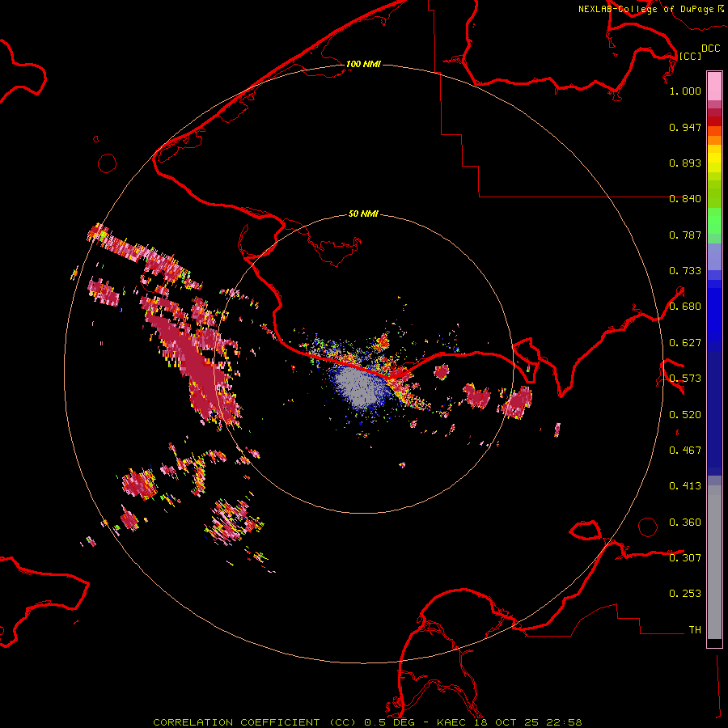Screen dimensions: 728x728
Task: Click the 0.413 scale value
Action: click(x=685, y=486)
